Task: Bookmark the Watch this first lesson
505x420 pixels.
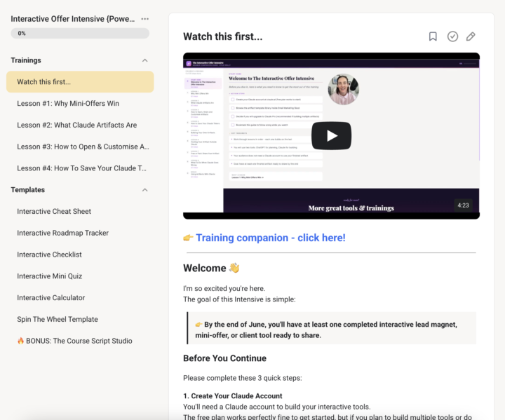Action: coord(433,36)
